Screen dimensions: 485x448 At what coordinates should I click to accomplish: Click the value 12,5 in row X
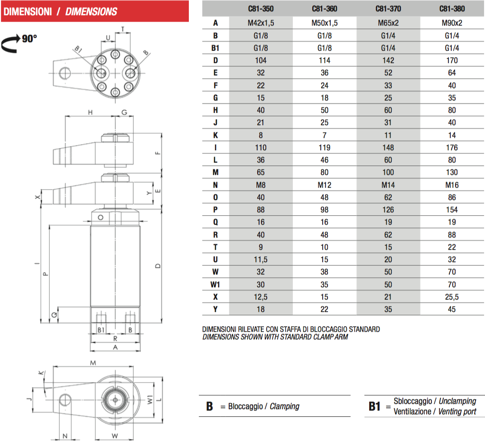point(261,297)
